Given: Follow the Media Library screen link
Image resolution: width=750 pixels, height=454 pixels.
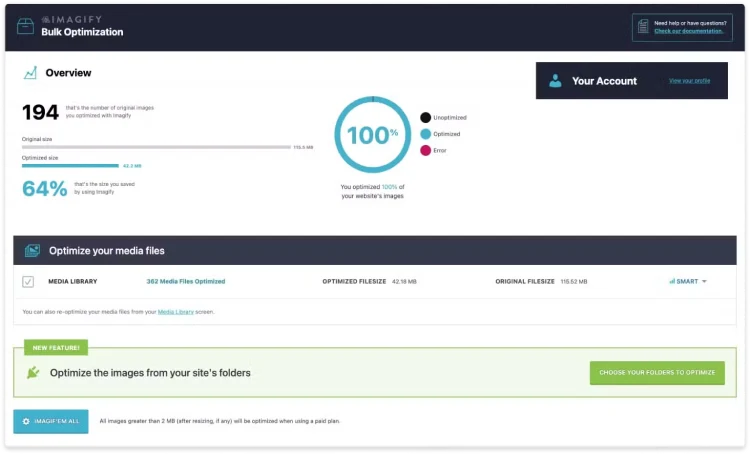Looking at the screenshot, I should click(176, 312).
